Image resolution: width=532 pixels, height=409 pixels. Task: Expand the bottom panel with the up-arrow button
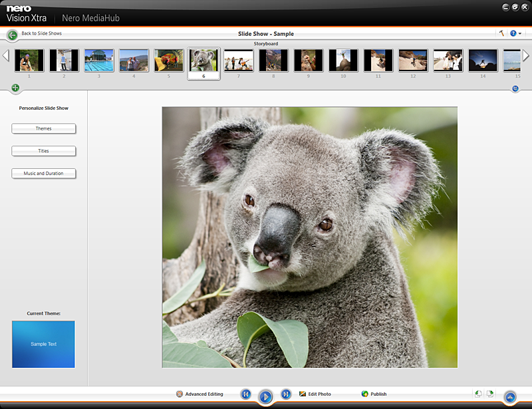(510, 397)
